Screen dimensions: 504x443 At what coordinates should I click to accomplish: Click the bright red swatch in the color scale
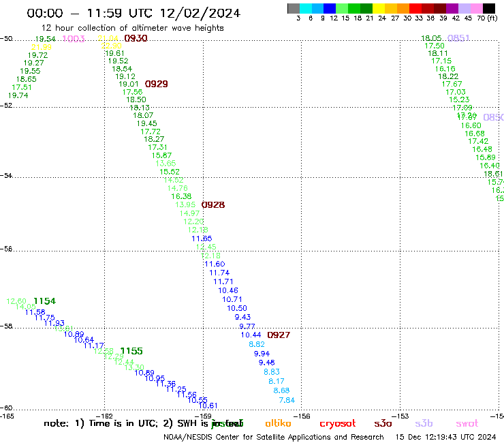415,8
